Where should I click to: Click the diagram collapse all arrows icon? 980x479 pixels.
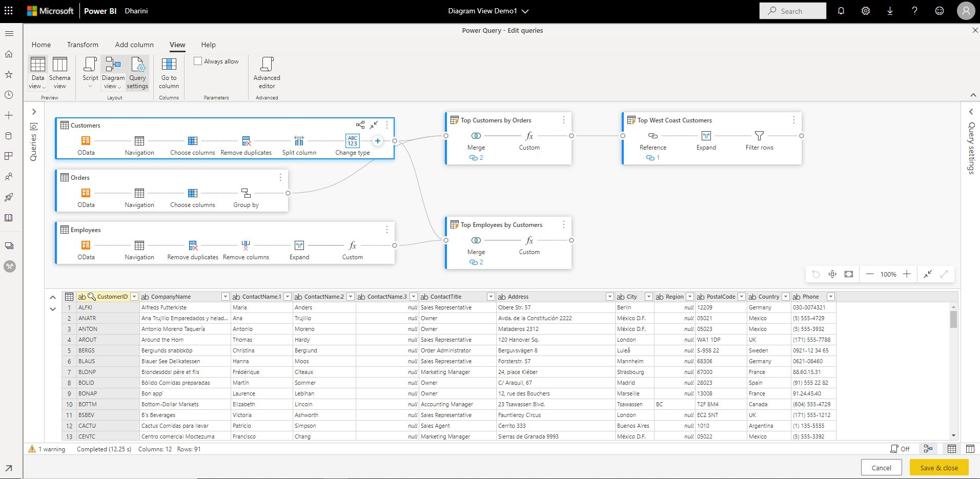(x=928, y=274)
